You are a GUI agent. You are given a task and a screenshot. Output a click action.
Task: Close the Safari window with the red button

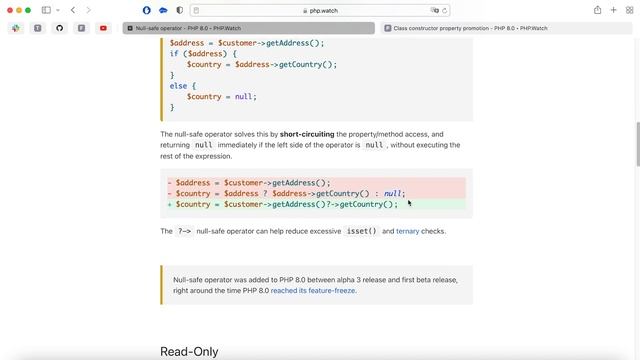click(10, 10)
